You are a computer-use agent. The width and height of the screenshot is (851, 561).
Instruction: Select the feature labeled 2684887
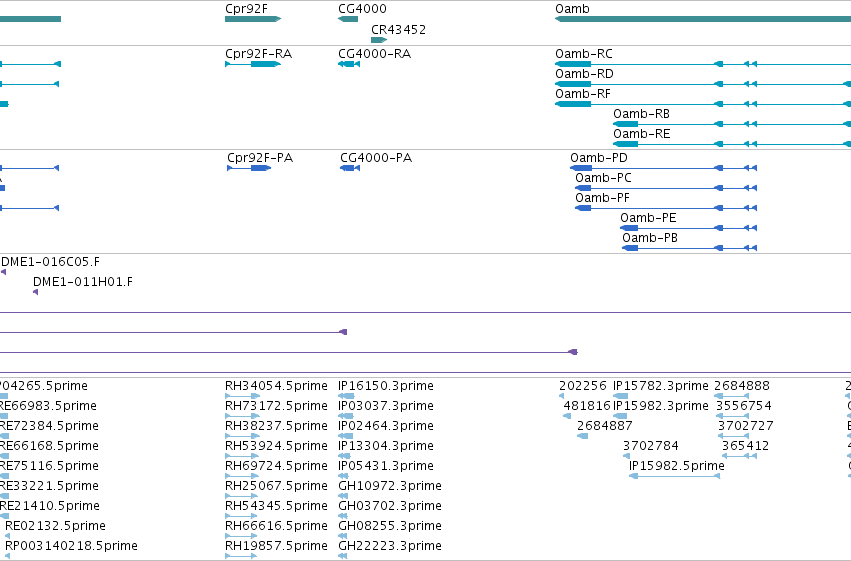point(605,426)
